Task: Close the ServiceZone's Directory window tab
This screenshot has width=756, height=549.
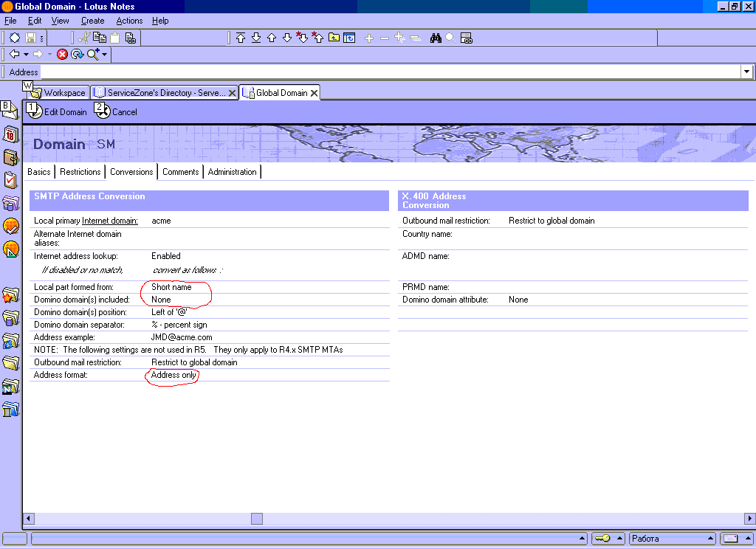Action: tap(232, 93)
